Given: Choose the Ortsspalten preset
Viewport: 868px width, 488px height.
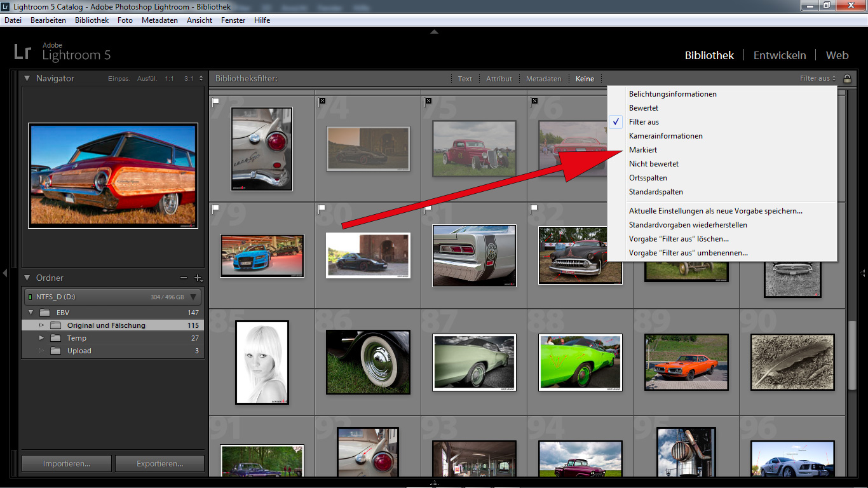Looking at the screenshot, I should (x=721, y=178).
